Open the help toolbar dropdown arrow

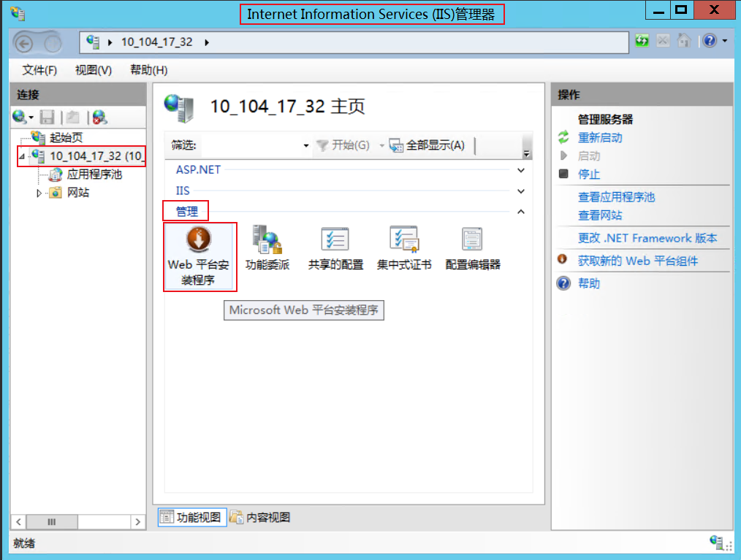(x=725, y=41)
